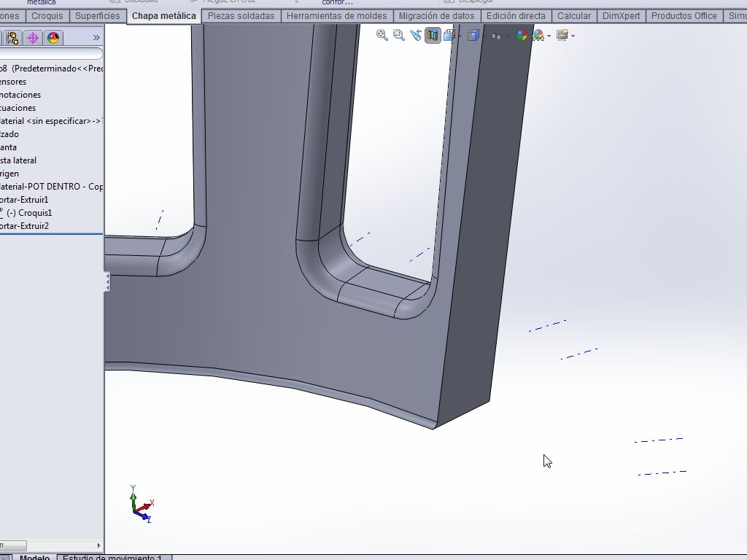Select the Ecuaciones tree item
This screenshot has width=747, height=560.
(18, 108)
